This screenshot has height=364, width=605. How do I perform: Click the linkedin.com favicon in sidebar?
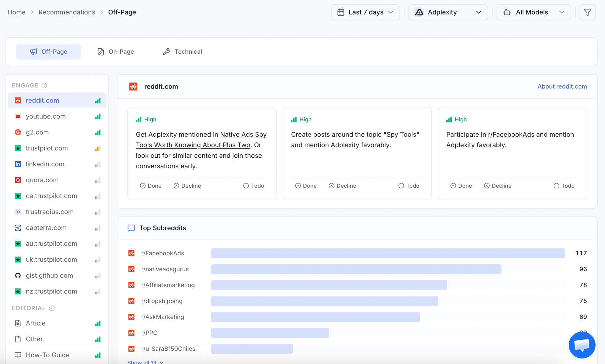click(18, 164)
